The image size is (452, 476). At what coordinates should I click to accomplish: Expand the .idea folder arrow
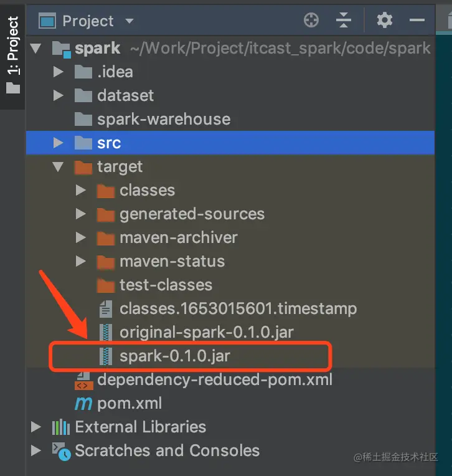click(58, 72)
